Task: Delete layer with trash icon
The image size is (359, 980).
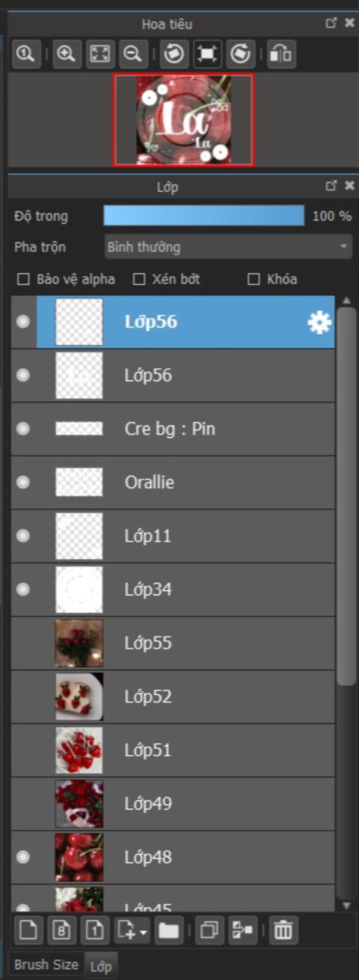Action: pos(283,931)
